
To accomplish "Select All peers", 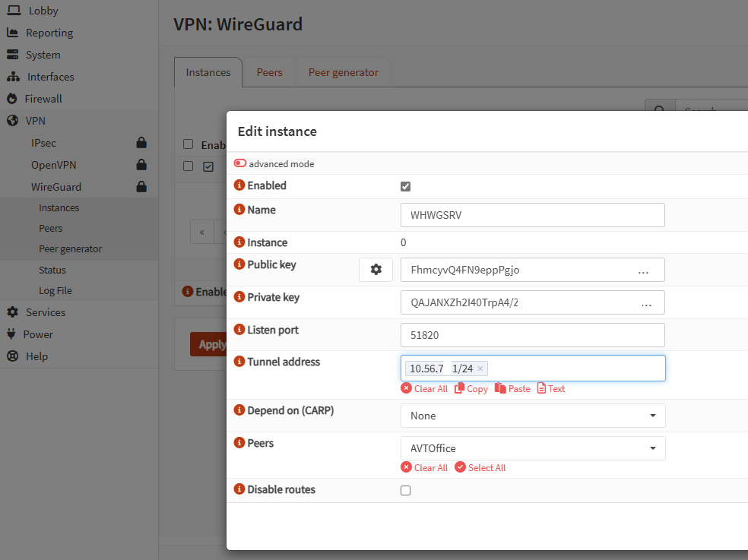I will tap(480, 467).
